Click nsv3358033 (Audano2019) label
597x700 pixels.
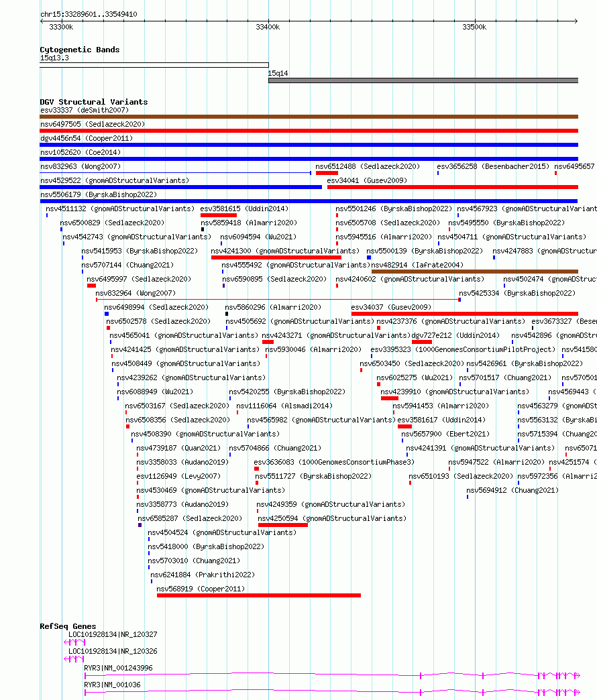coord(182,462)
